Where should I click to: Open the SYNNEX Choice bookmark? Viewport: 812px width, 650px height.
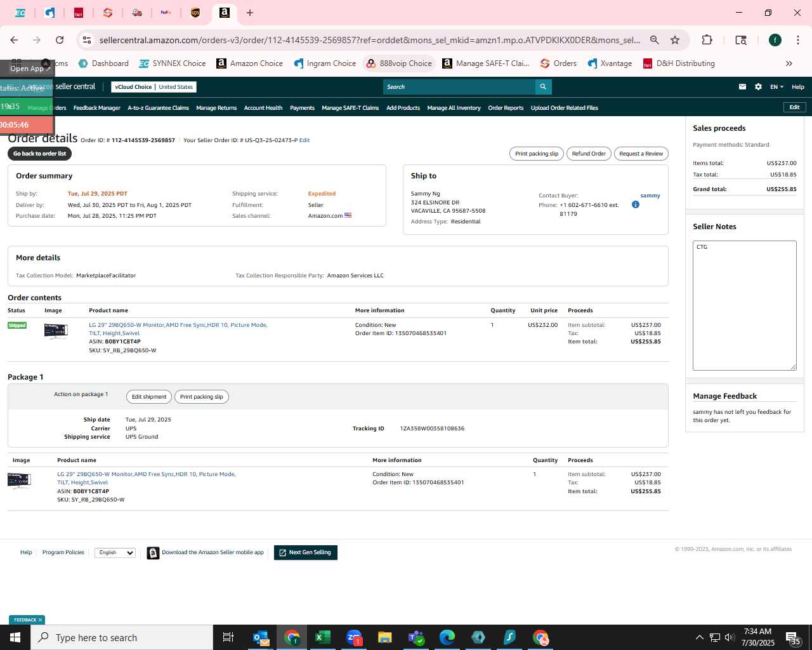click(x=172, y=63)
